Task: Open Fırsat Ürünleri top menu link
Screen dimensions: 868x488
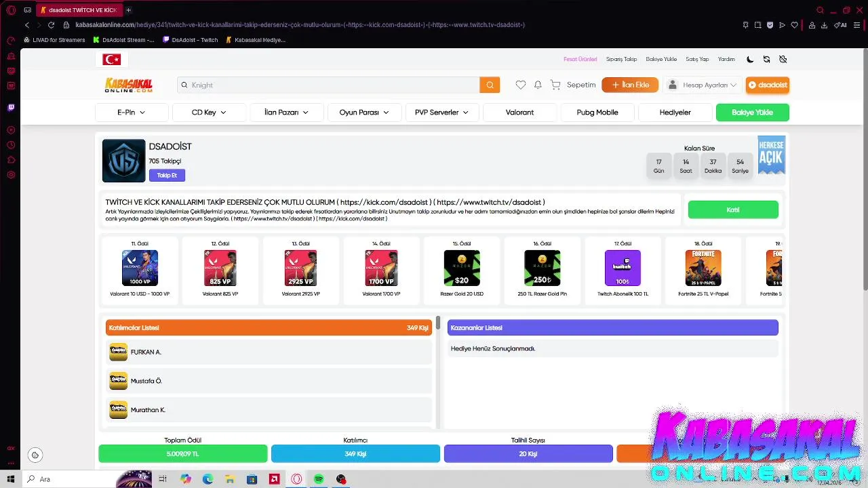Action: 580,59
